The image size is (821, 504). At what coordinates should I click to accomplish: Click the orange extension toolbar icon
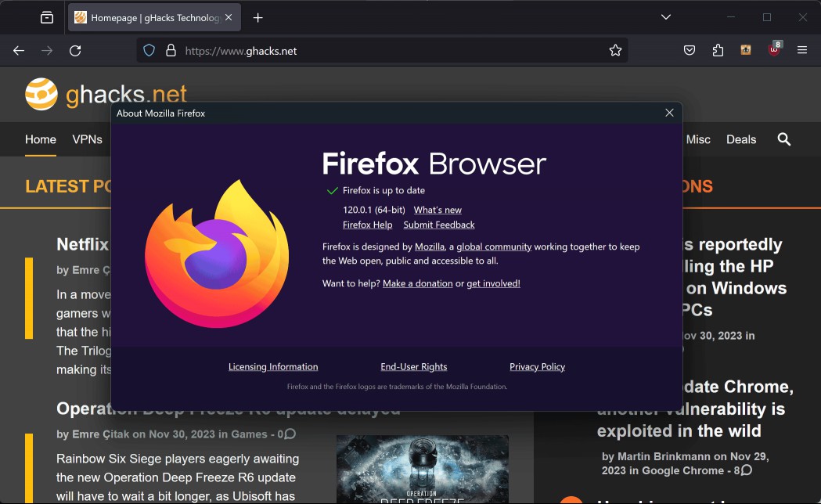[x=746, y=50]
